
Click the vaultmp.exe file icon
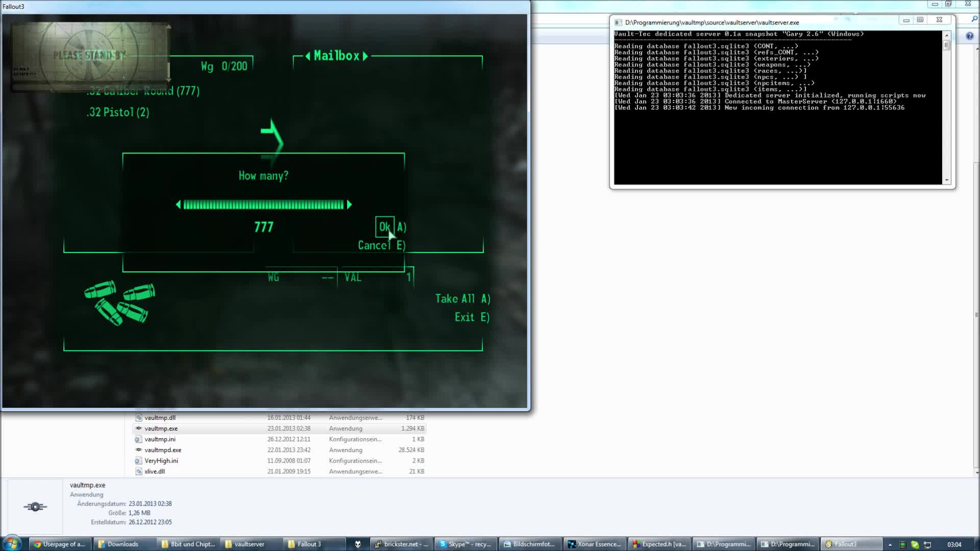(138, 429)
